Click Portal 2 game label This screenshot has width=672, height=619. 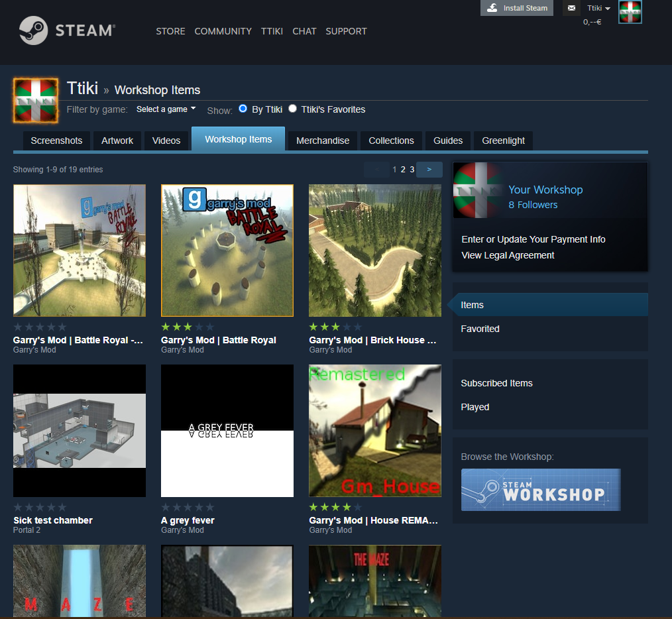[x=27, y=530]
